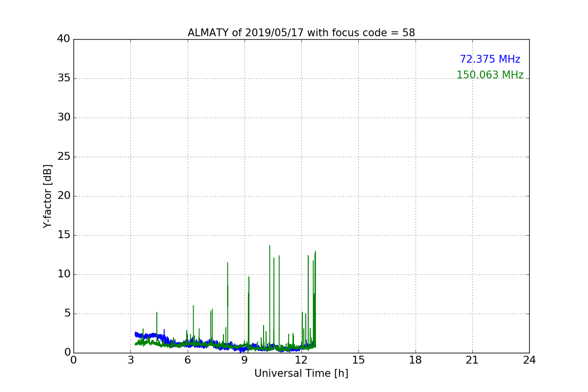The image size is (588, 392).
Task: Click the y-axis tick label 5
Action: (x=67, y=314)
